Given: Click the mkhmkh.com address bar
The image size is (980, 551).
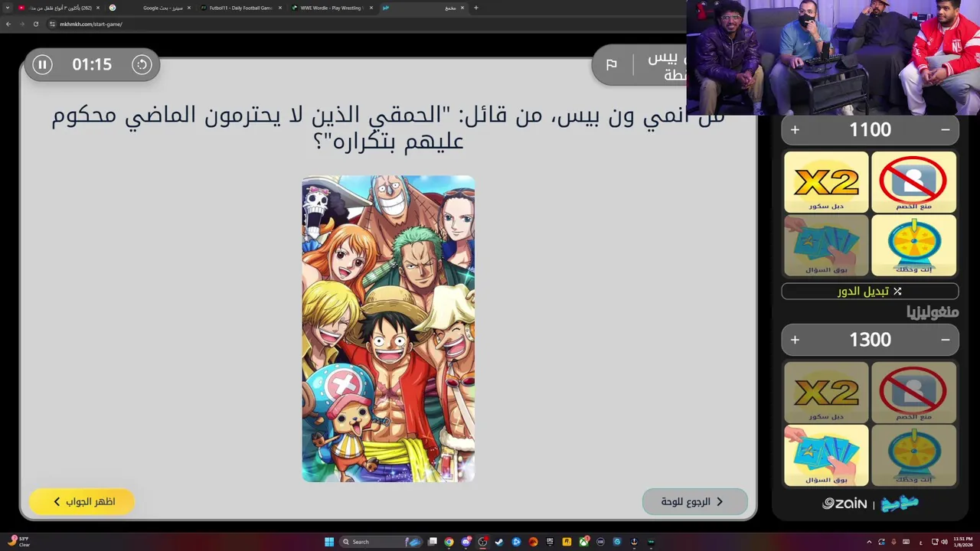Looking at the screenshot, I should pyautogui.click(x=90, y=24).
